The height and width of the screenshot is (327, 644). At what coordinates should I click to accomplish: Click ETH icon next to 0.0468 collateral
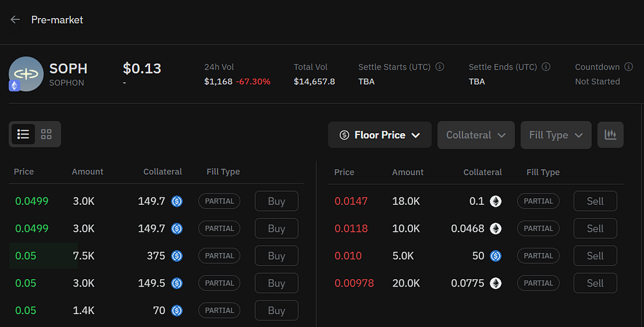(x=496, y=229)
